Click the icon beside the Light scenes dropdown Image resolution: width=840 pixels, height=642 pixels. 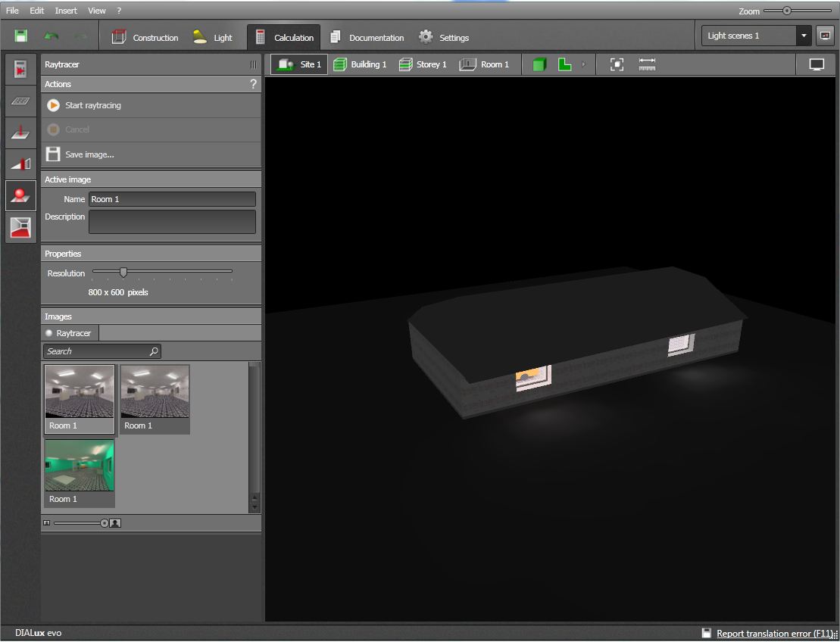click(x=825, y=36)
